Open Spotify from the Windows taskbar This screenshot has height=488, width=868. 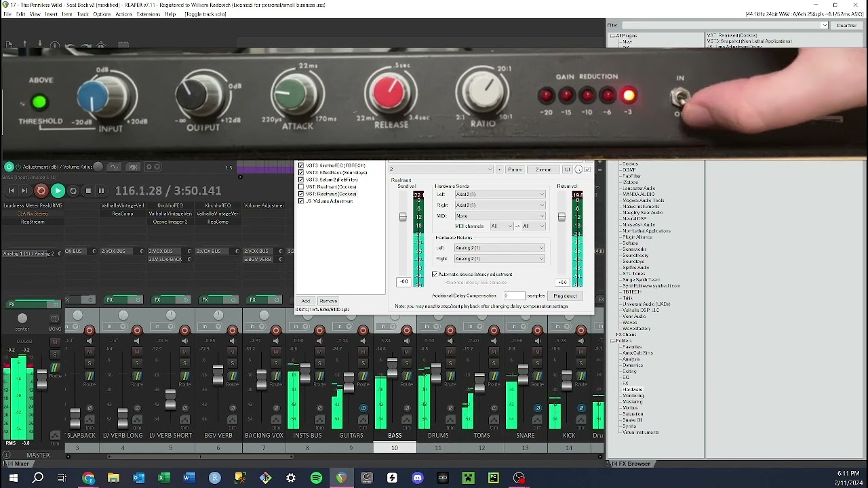point(316,478)
